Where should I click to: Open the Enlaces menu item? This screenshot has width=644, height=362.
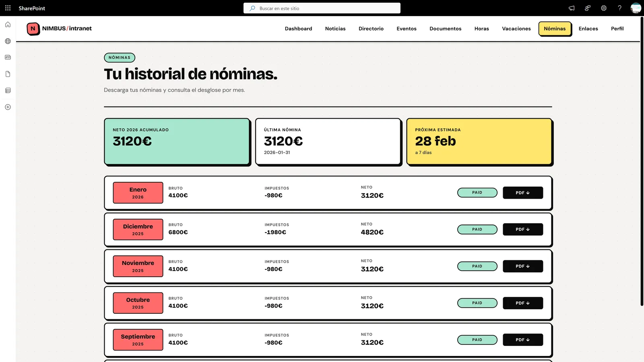tap(588, 29)
